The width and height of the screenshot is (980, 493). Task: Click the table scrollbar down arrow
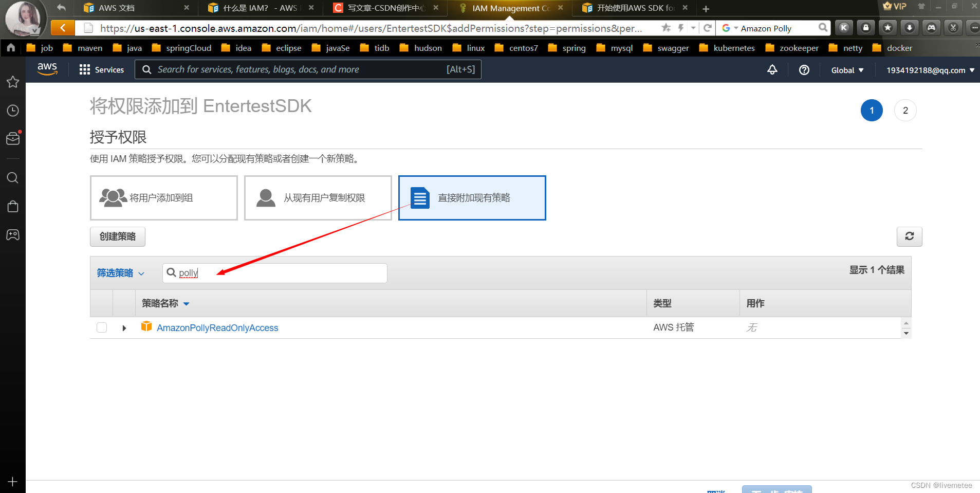pyautogui.click(x=906, y=334)
